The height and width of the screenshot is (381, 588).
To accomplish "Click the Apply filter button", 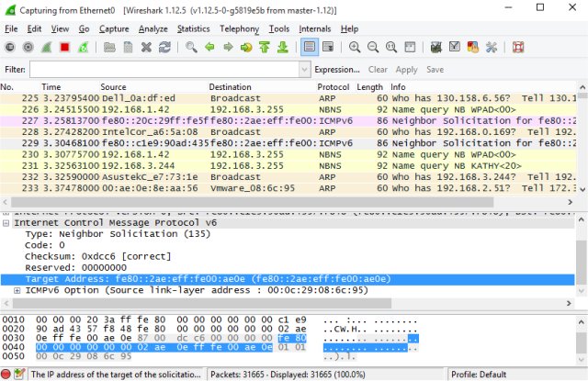I will coord(406,70).
